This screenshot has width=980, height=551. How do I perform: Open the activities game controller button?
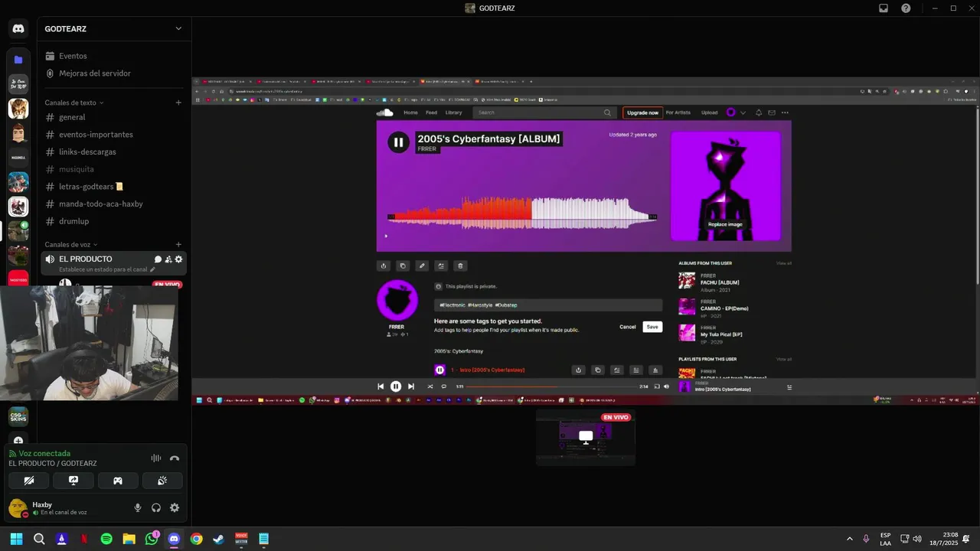coord(118,481)
